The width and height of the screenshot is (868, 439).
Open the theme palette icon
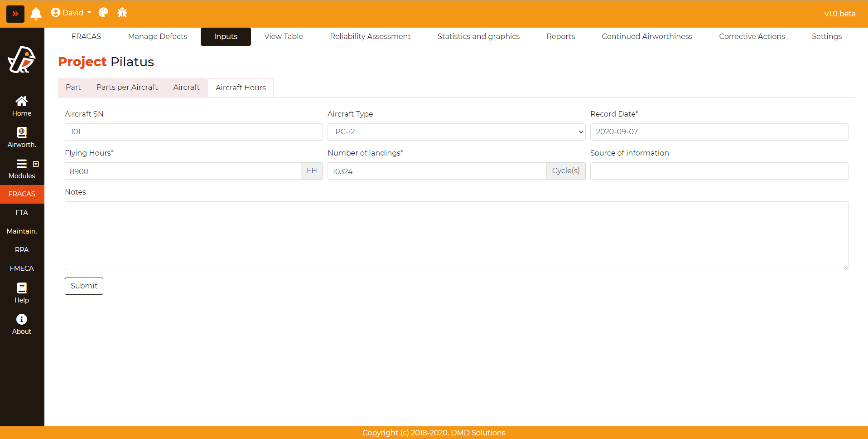[103, 13]
